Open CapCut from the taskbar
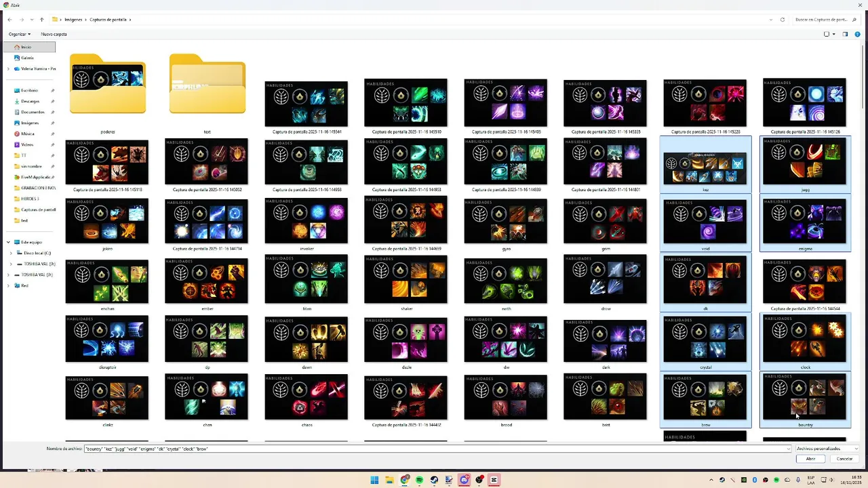The width and height of the screenshot is (868, 488). pyautogui.click(x=494, y=480)
